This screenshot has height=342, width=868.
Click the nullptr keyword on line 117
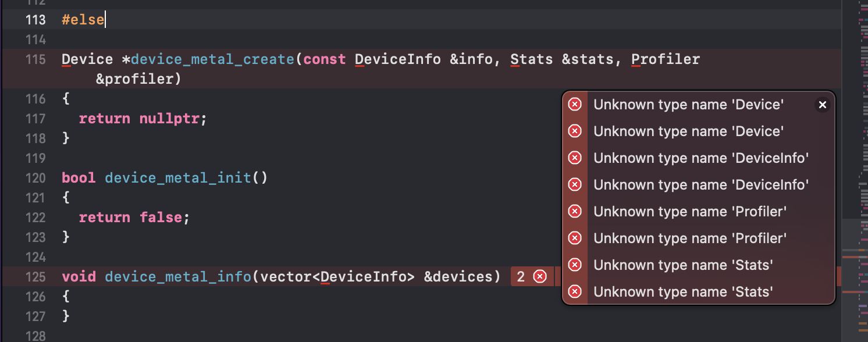coord(170,119)
